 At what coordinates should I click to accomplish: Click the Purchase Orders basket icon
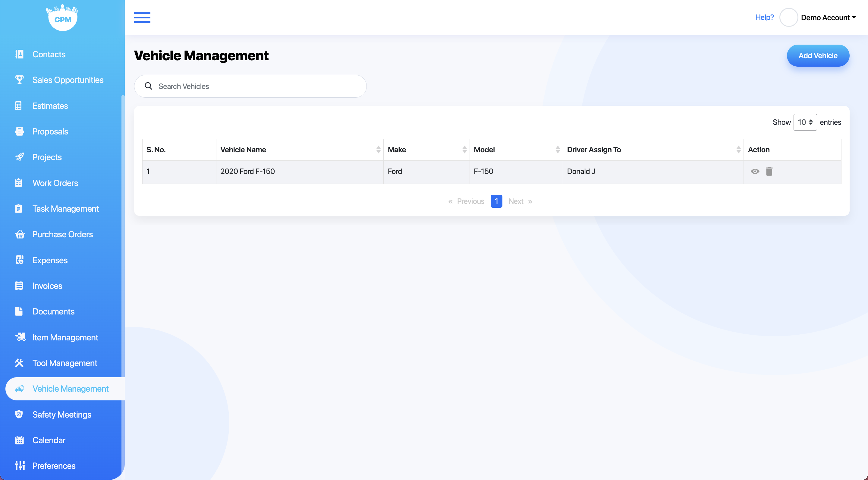pos(20,234)
